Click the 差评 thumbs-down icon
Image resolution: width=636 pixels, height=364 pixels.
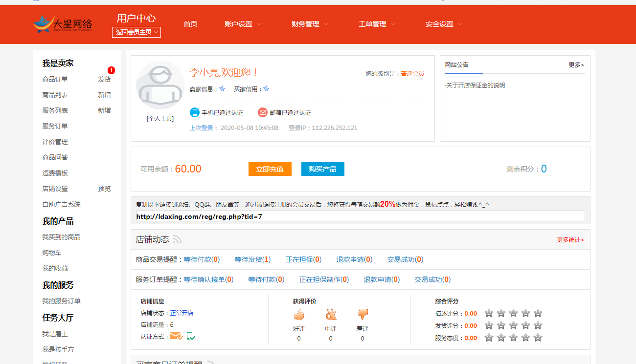click(x=363, y=314)
